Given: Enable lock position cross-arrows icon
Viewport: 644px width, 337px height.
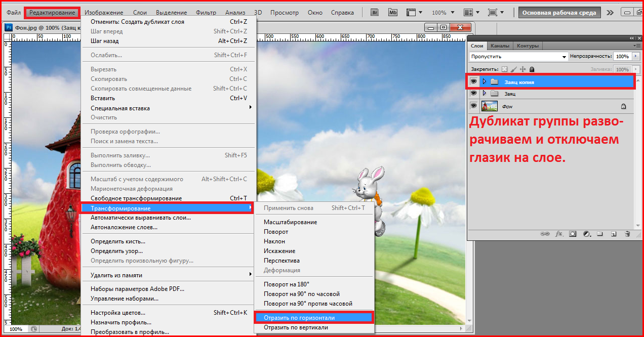Looking at the screenshot, I should pos(523,69).
